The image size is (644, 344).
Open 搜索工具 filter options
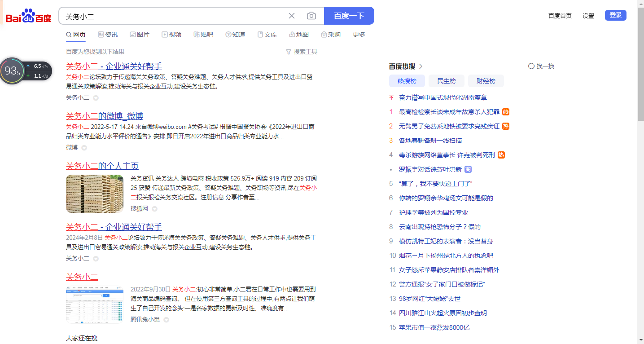pos(302,52)
